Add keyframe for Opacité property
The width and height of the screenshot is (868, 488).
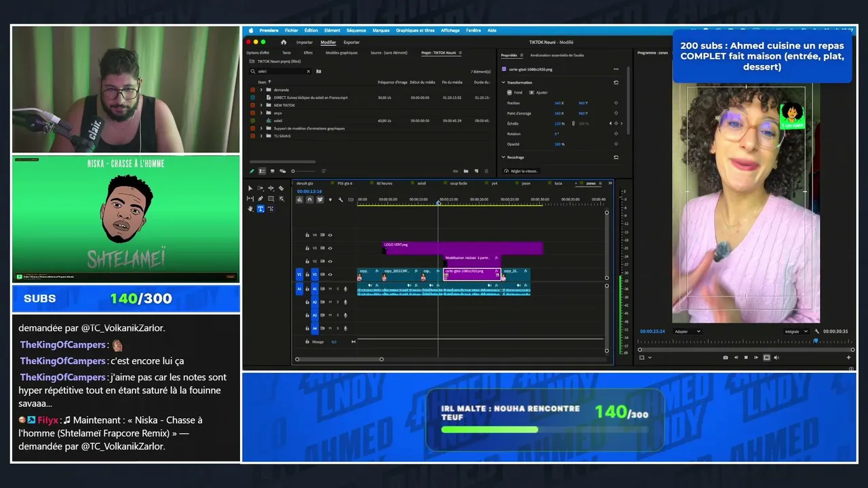[616, 144]
